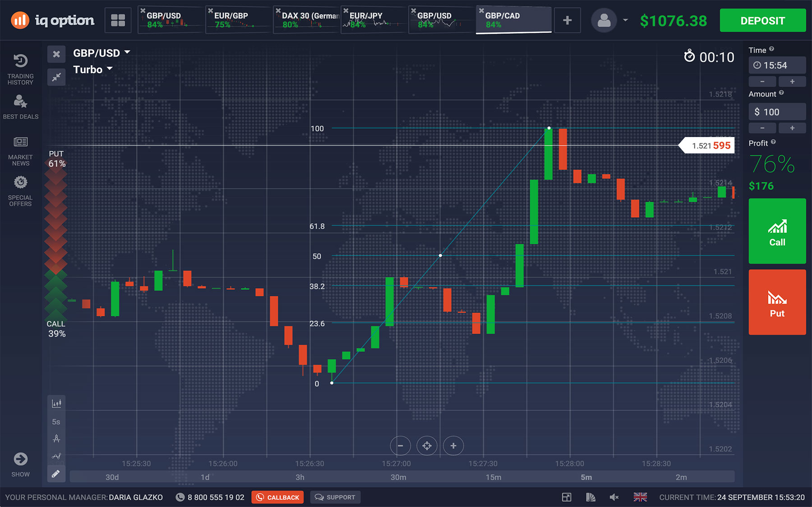Decrease the amount with minus
The image size is (812, 507).
[762, 128]
